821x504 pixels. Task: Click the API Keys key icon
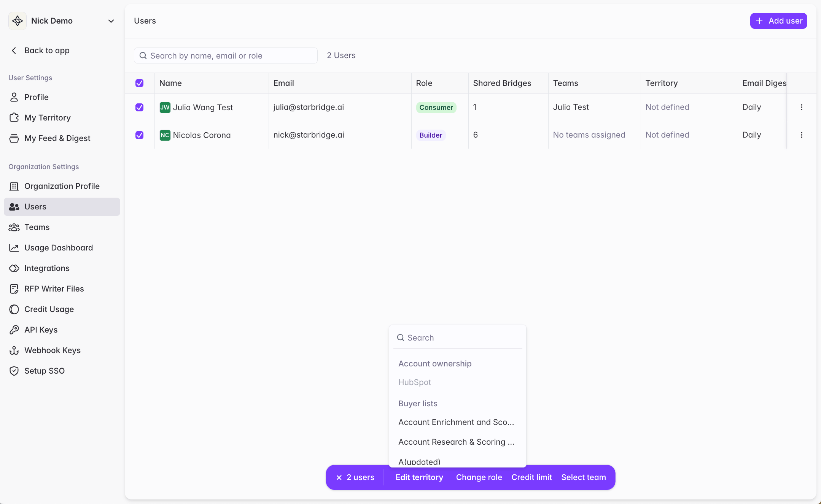pyautogui.click(x=14, y=330)
